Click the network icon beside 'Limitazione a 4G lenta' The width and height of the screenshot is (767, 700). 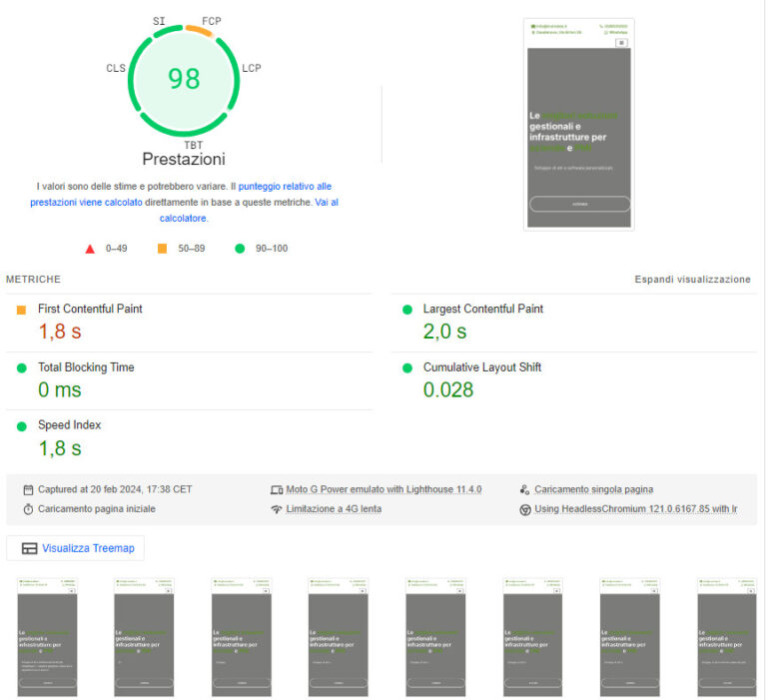pyautogui.click(x=277, y=509)
